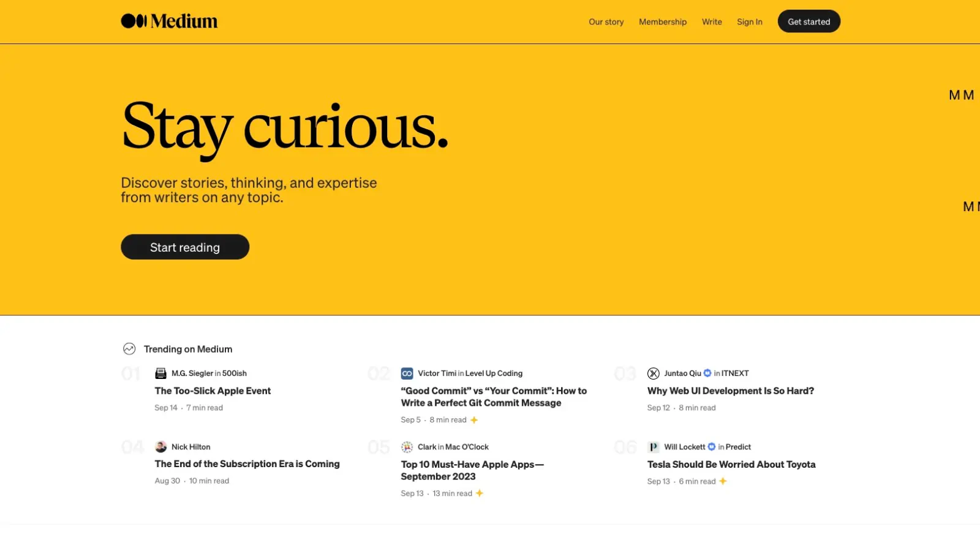980x551 pixels.
Task: Click the Sep 14 date text
Action: coord(166,408)
